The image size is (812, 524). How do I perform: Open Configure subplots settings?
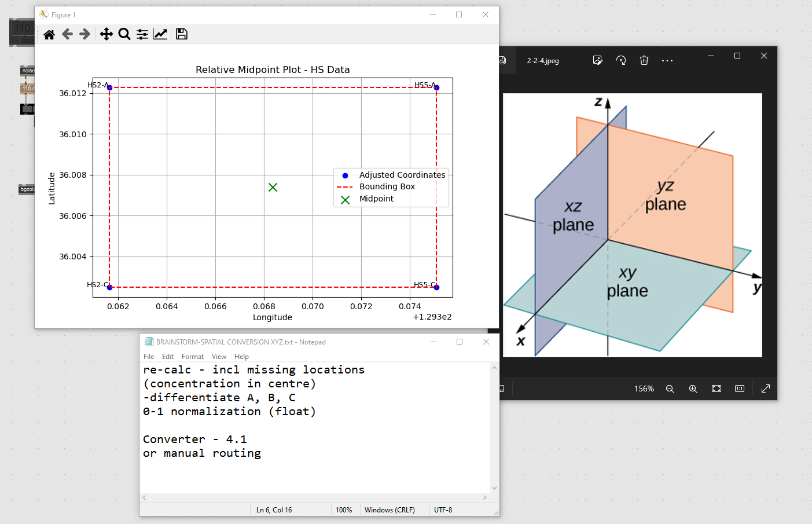pyautogui.click(x=142, y=34)
